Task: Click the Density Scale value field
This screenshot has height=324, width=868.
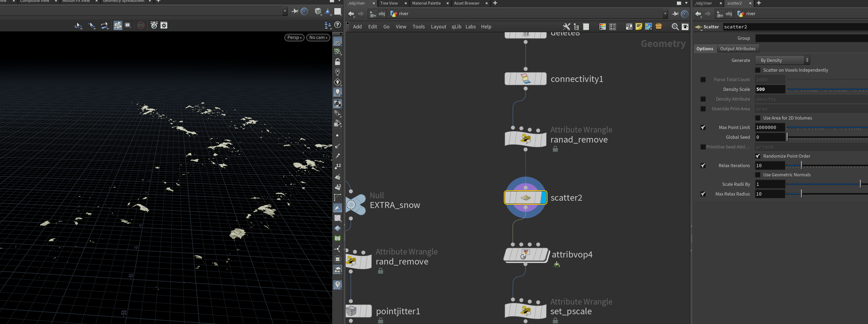Action: pos(770,89)
